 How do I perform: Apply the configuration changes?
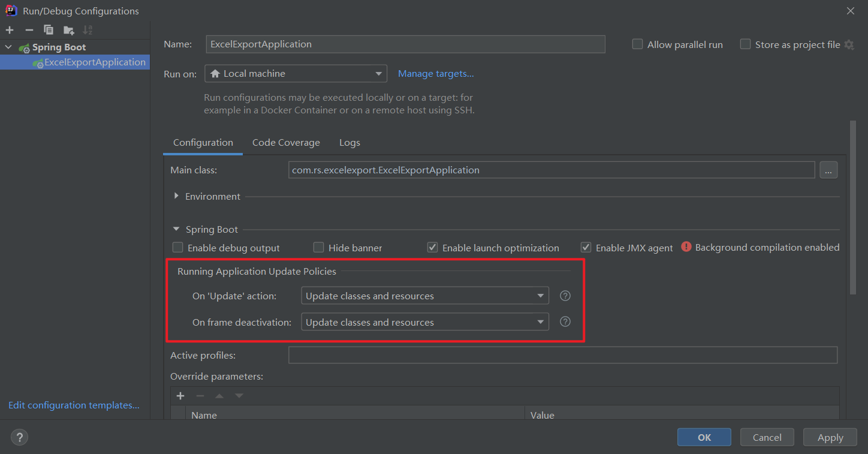click(x=830, y=437)
